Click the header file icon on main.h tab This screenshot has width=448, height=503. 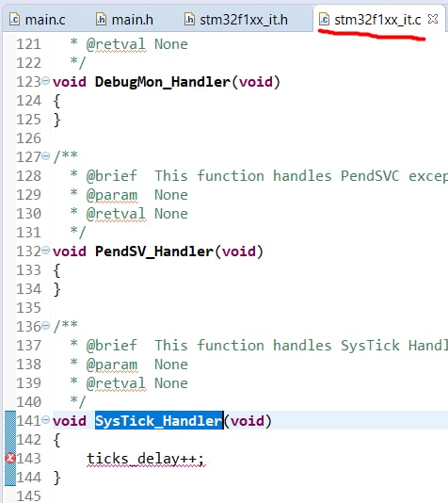coord(102,20)
